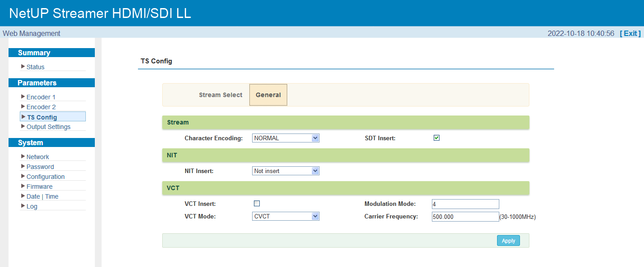Click the Exit link

(x=630, y=33)
